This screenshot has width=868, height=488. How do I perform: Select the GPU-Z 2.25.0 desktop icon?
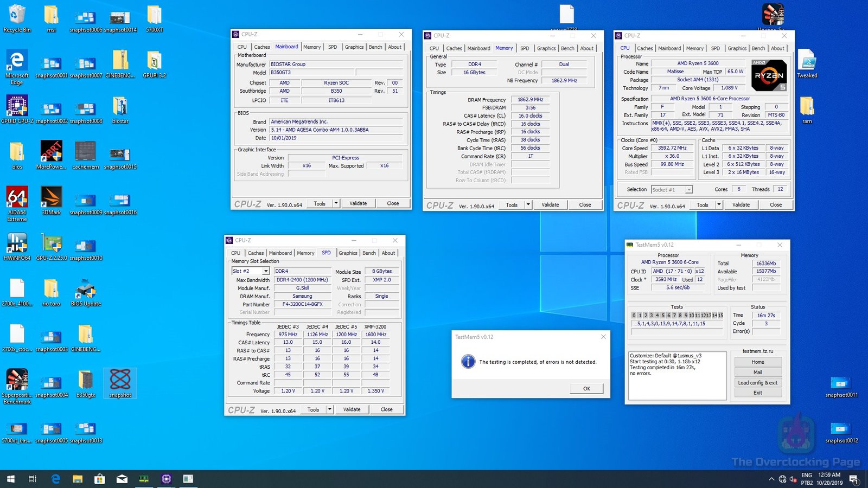tap(51, 244)
